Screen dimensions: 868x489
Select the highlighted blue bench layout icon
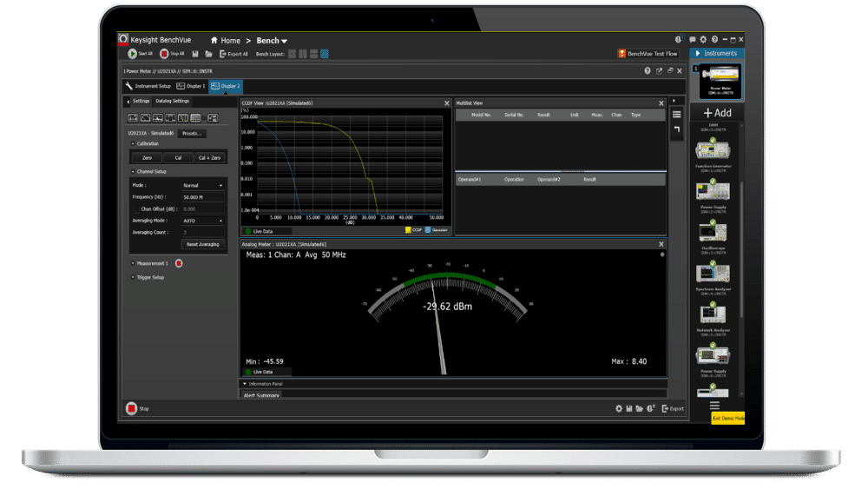pos(325,54)
